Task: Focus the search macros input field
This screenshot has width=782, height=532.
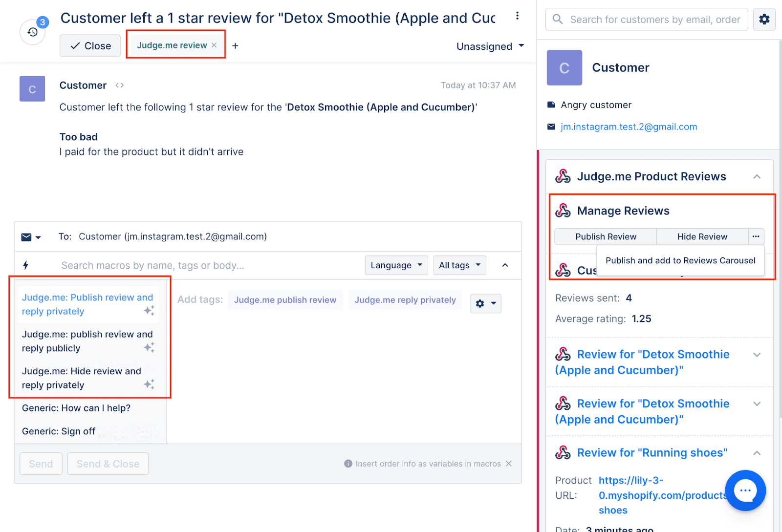Action: click(x=205, y=265)
